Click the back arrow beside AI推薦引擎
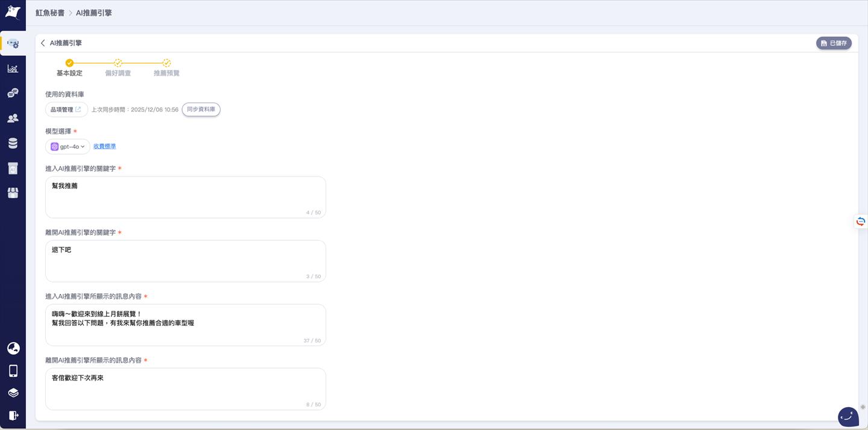Viewport: 868px width, 430px height. pyautogui.click(x=43, y=43)
